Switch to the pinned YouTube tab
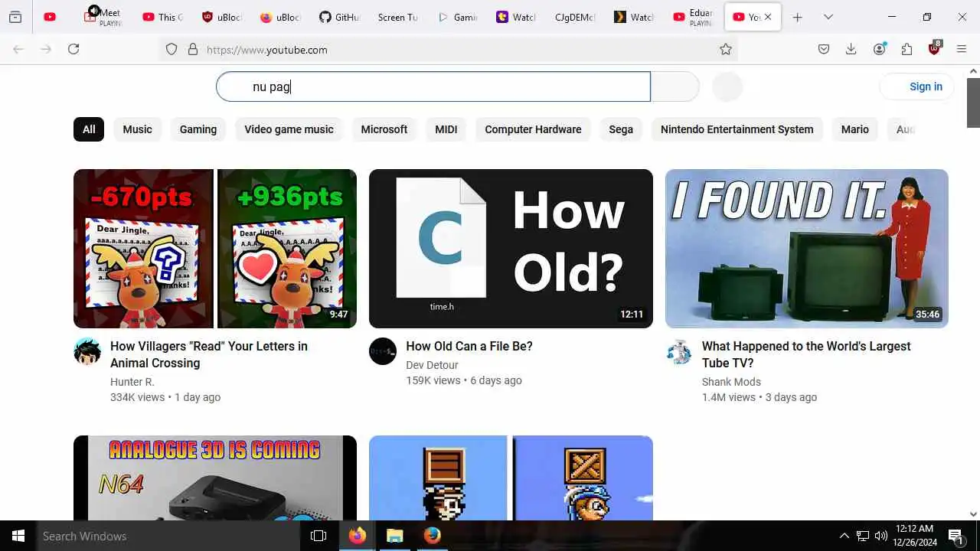Screen dimensions: 980x551 pos(50,17)
